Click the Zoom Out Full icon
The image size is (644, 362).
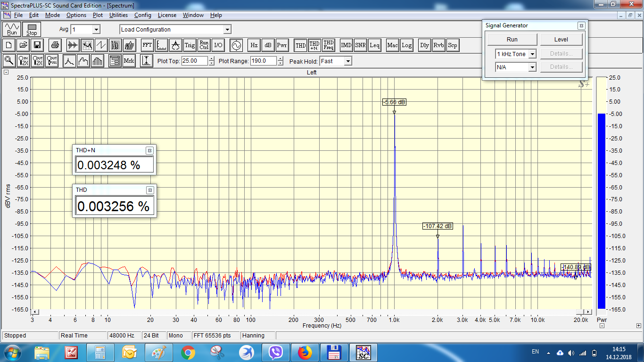pyautogui.click(x=52, y=61)
